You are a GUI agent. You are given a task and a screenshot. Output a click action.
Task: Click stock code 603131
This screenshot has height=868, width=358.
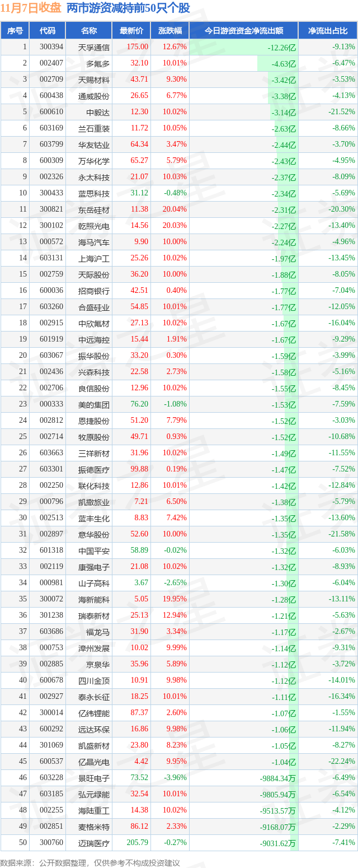tap(51, 258)
